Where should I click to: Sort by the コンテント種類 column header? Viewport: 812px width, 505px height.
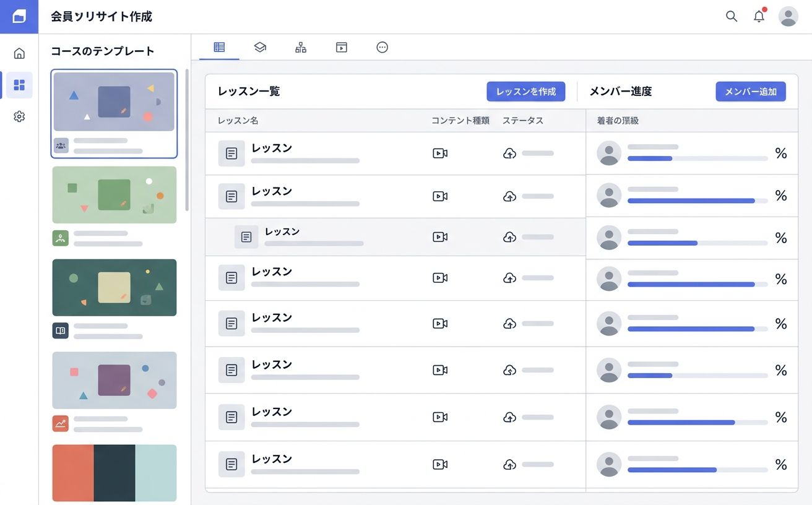[x=460, y=121]
